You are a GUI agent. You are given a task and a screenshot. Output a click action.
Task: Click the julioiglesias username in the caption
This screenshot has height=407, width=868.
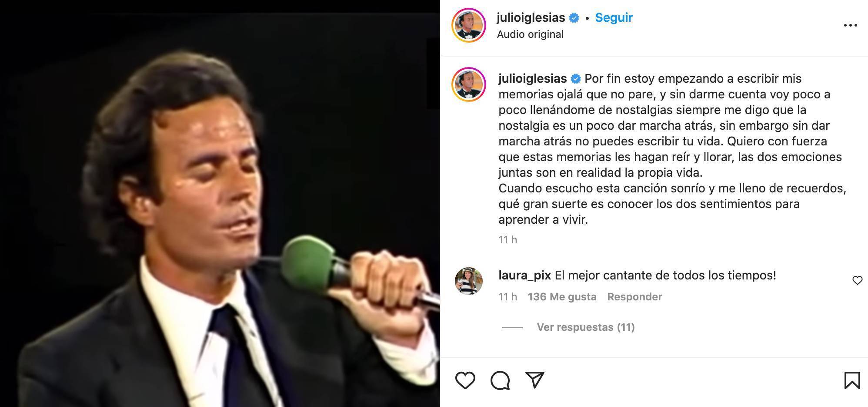point(532,78)
